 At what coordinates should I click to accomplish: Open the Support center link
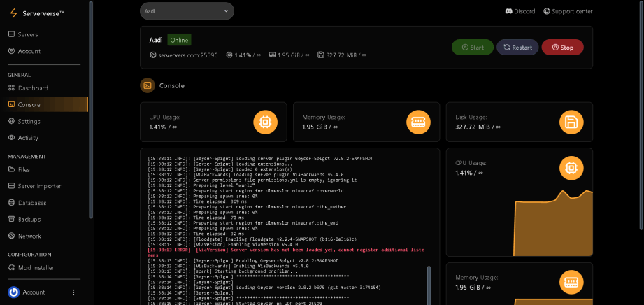point(568,11)
